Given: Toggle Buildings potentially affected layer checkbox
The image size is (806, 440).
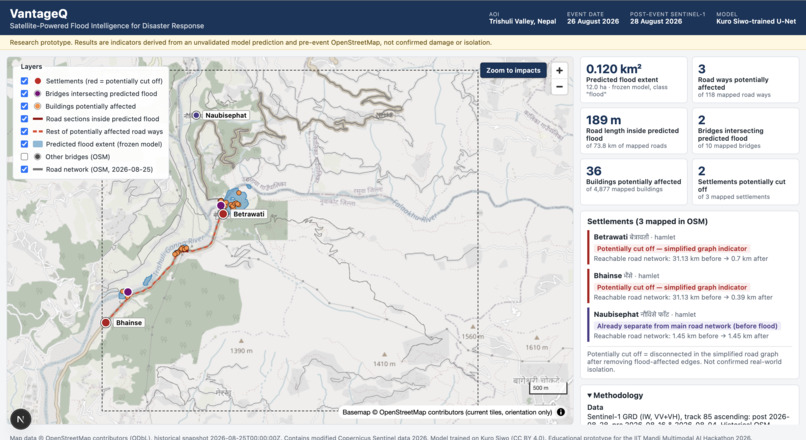Looking at the screenshot, I should click(x=24, y=106).
